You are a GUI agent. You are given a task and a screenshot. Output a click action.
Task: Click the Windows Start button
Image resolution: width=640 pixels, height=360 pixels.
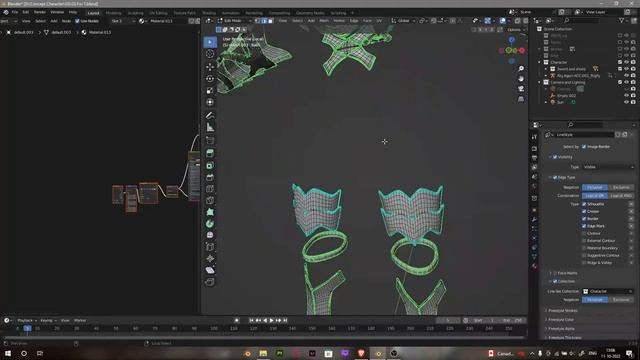(x=8, y=353)
